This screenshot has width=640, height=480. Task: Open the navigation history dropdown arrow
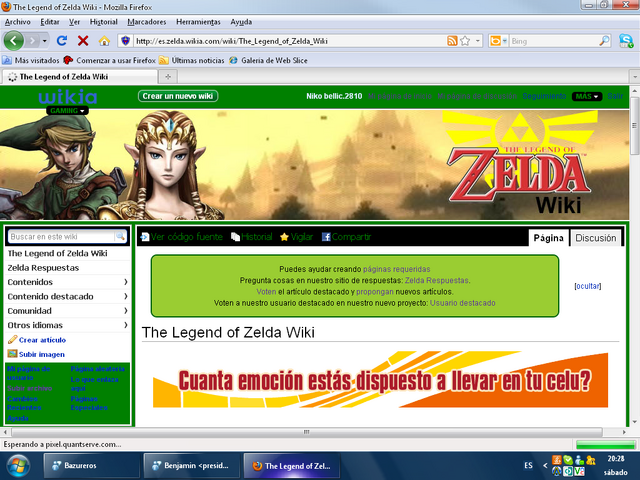[x=44, y=41]
